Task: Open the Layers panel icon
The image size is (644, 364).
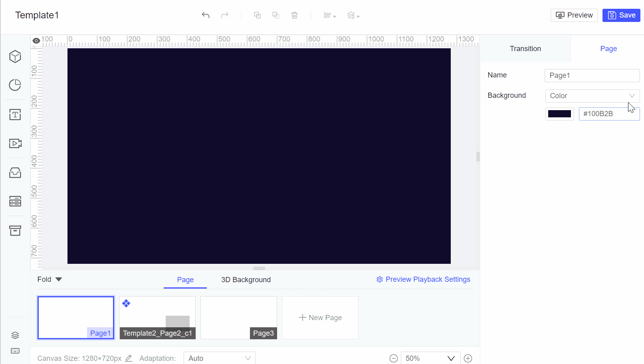Action: [x=15, y=335]
